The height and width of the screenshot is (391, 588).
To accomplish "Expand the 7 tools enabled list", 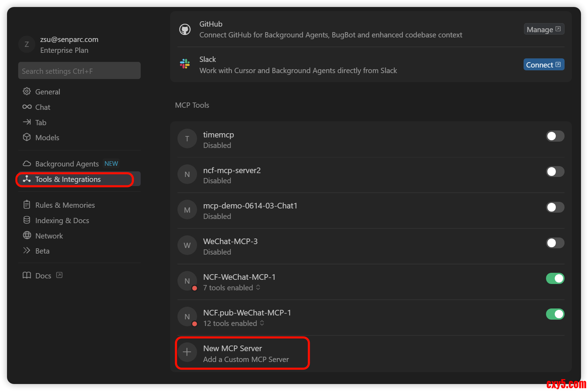I will [232, 288].
